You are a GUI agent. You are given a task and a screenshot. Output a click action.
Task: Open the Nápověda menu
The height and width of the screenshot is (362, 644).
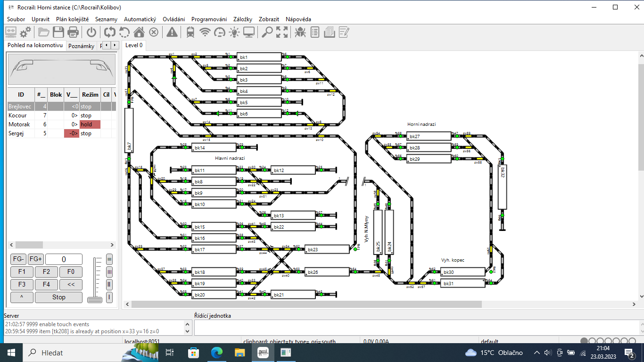298,19
